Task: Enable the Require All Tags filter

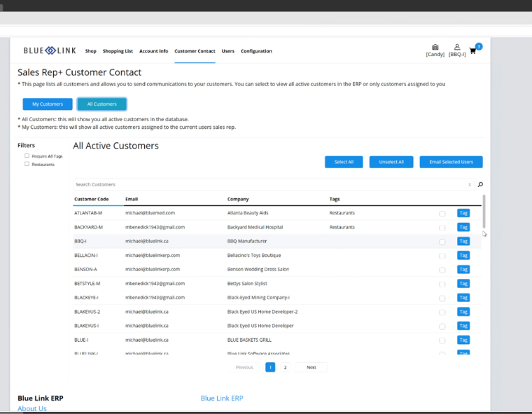Action: click(x=27, y=156)
